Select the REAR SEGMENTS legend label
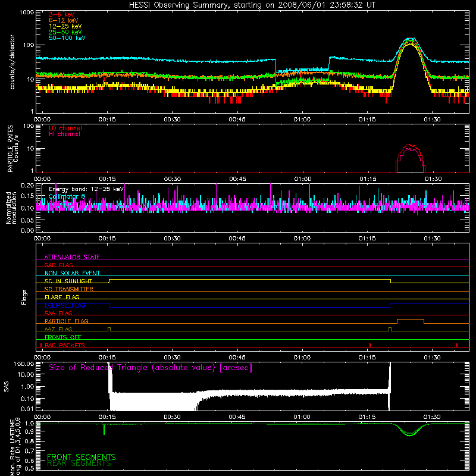The height and width of the screenshot is (476, 476). click(79, 464)
